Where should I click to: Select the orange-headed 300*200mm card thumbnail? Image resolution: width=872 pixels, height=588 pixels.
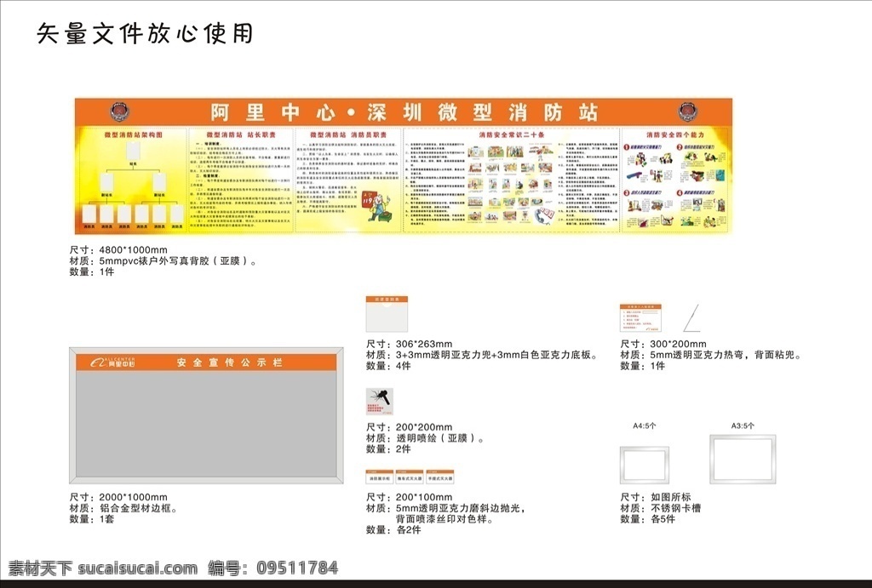(x=640, y=318)
